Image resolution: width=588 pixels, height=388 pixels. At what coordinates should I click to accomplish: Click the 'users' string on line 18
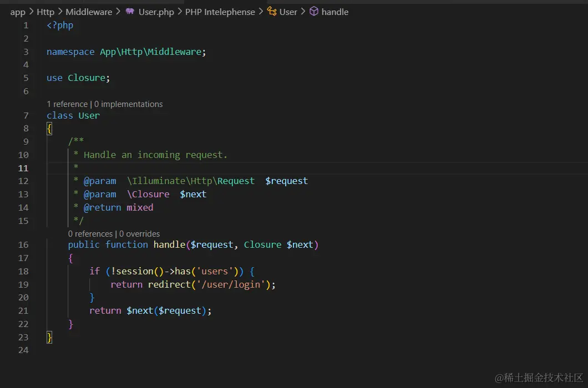[215, 271]
